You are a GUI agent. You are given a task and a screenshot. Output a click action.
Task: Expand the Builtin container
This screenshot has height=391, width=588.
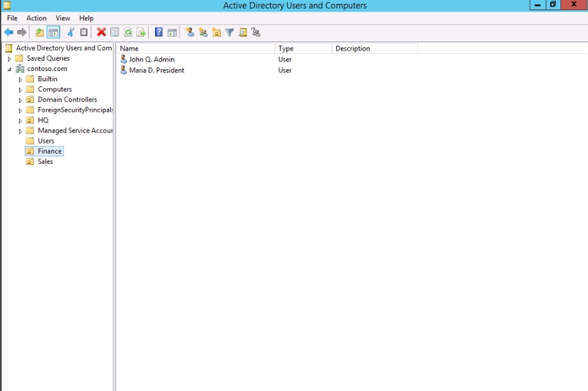(20, 79)
